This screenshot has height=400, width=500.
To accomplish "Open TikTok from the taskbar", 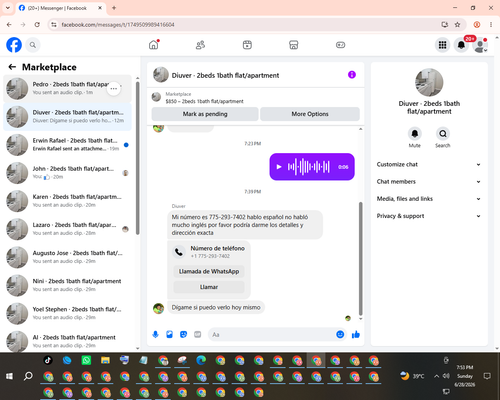I will point(48,360).
